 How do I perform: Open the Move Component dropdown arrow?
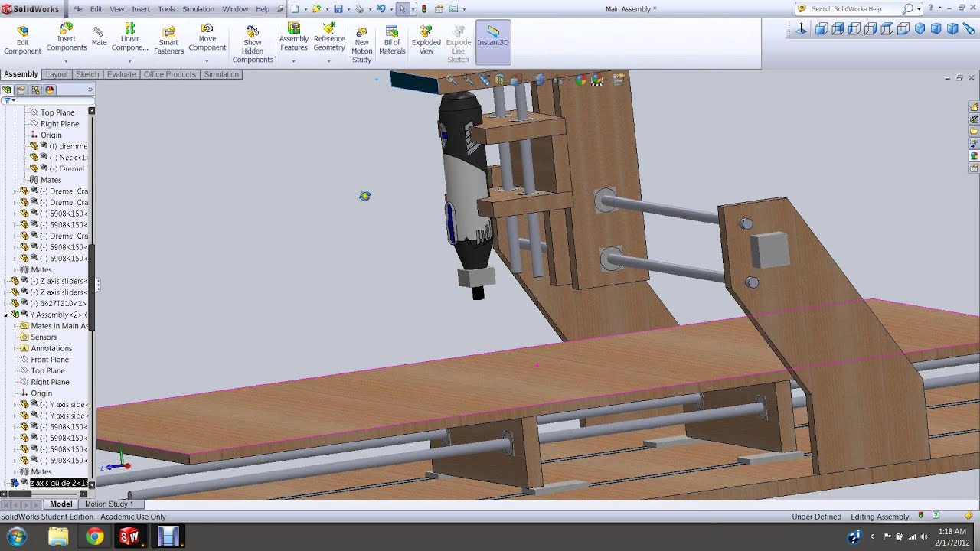[x=207, y=60]
